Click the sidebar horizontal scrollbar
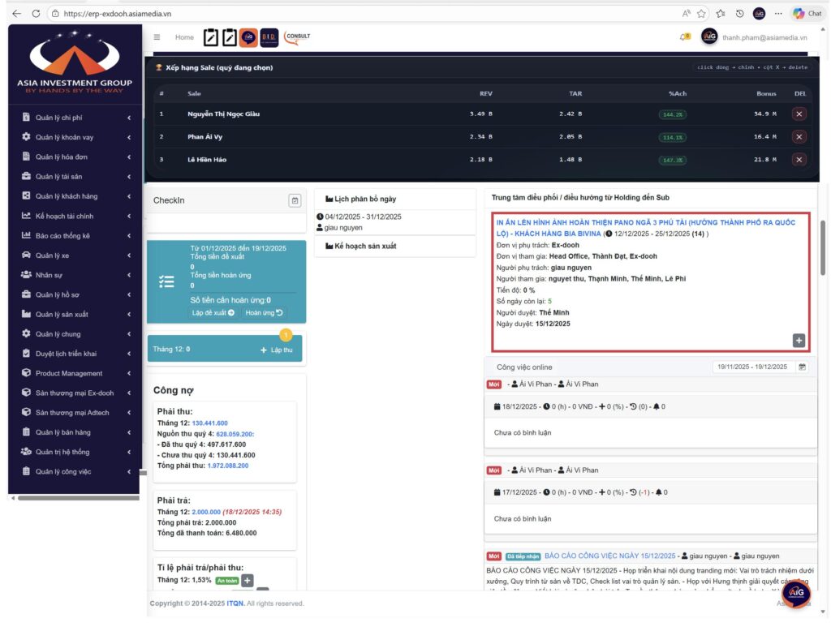The width and height of the screenshot is (831, 644). tap(77, 498)
